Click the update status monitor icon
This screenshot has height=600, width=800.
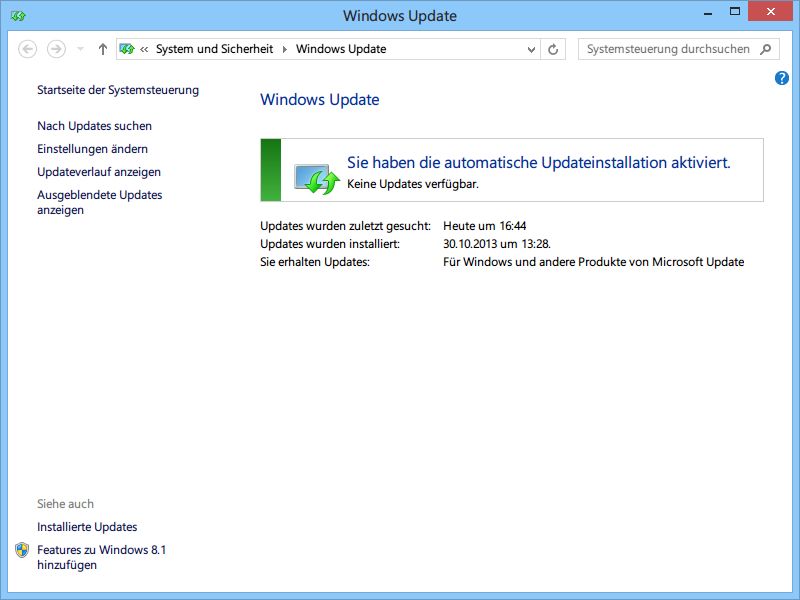click(x=316, y=178)
